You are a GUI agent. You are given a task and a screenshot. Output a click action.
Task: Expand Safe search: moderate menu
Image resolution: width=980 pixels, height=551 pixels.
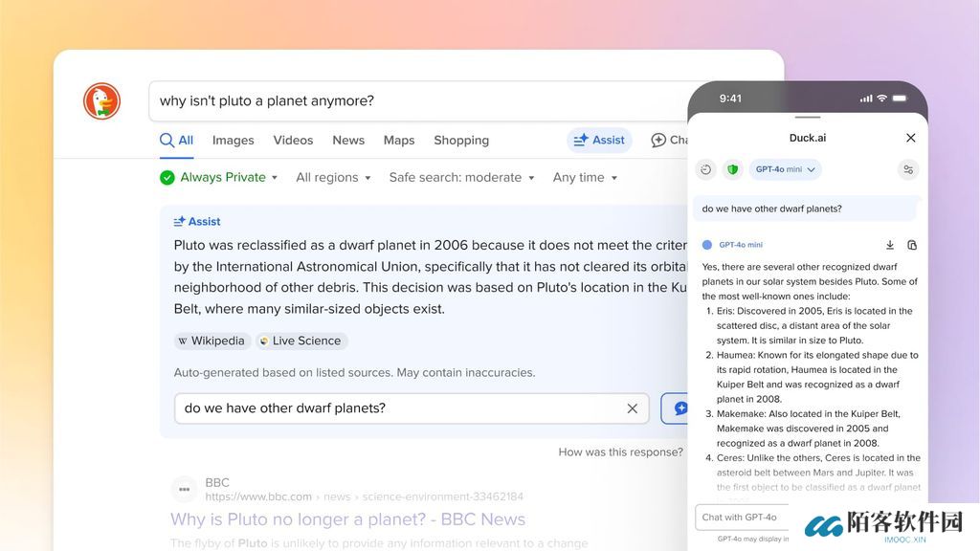click(460, 177)
